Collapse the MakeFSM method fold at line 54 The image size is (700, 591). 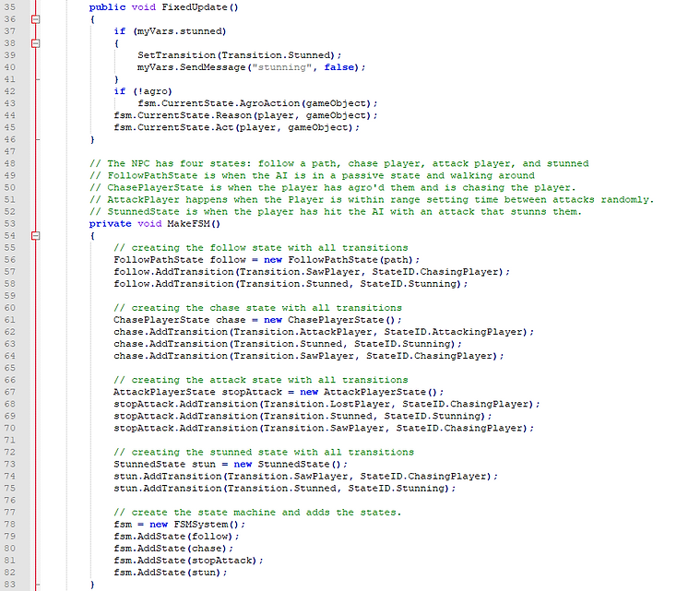coord(35,236)
